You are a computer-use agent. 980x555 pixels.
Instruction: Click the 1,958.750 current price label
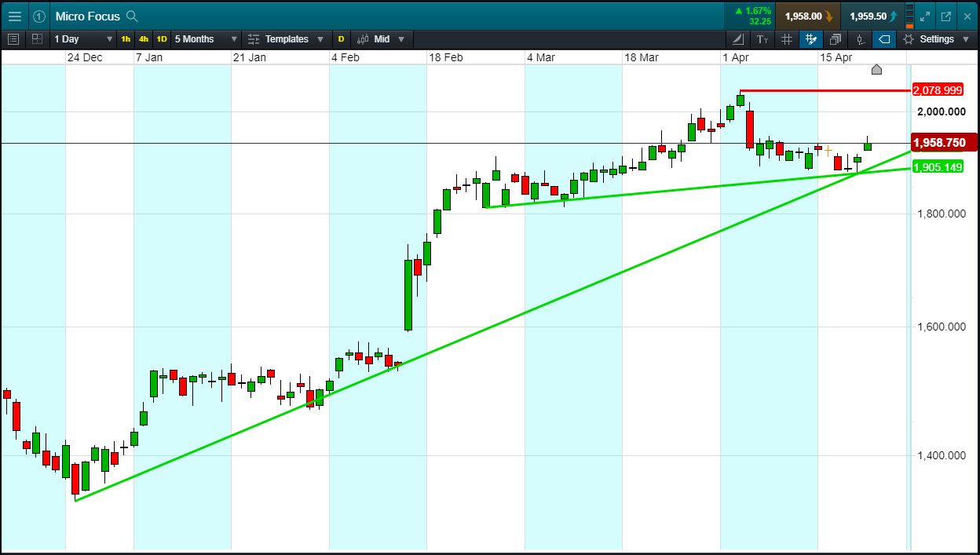click(x=943, y=143)
